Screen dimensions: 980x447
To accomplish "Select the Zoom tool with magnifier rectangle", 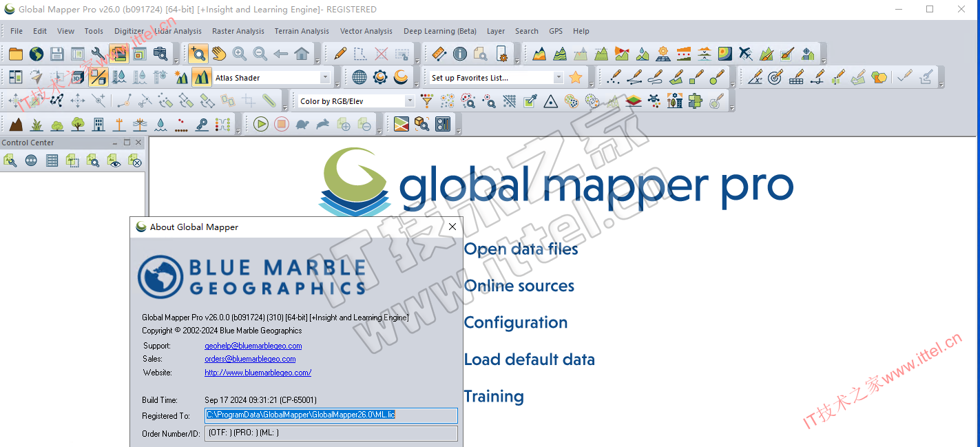I will coord(198,54).
